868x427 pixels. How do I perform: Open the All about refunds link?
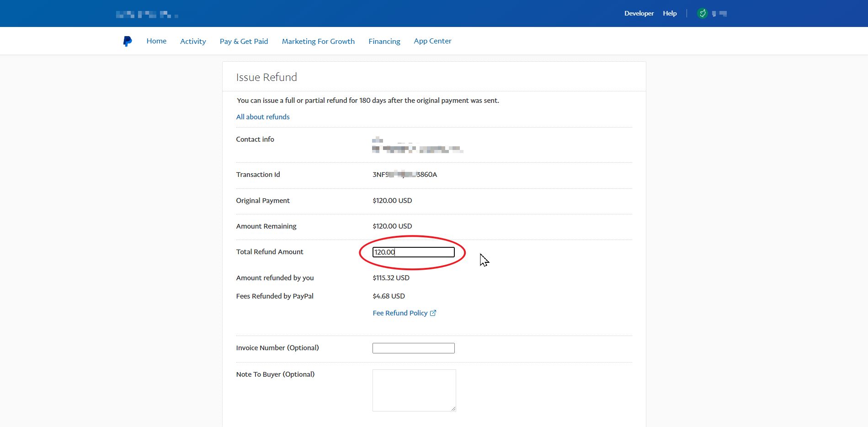point(263,117)
